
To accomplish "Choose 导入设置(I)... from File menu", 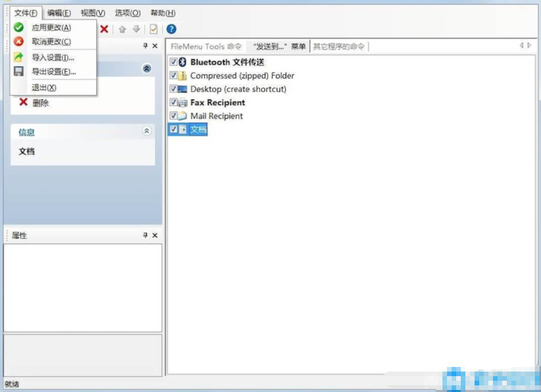I will (54, 57).
